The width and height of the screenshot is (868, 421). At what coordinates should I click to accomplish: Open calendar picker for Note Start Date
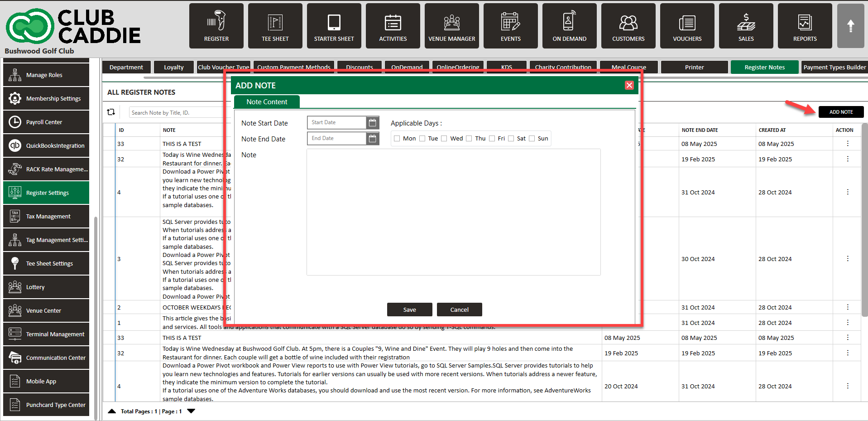[x=372, y=123]
